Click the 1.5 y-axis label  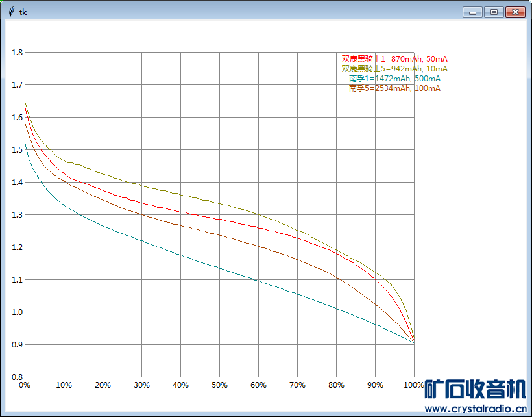coord(18,150)
